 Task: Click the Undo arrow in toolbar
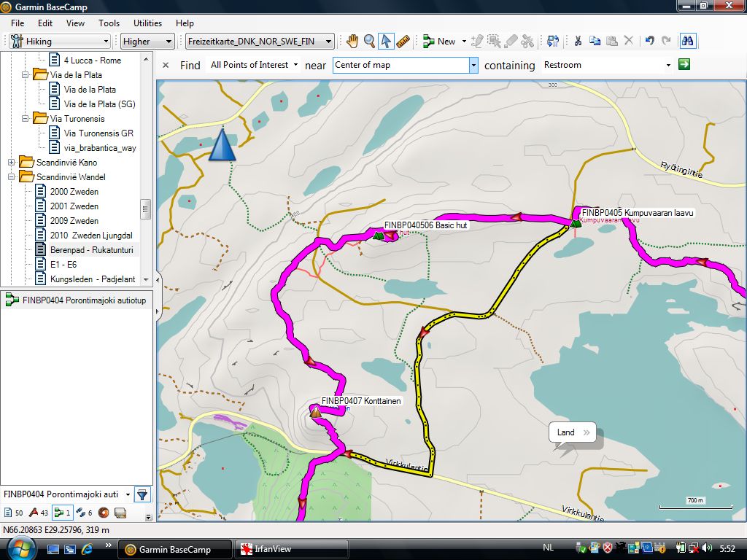pos(649,42)
